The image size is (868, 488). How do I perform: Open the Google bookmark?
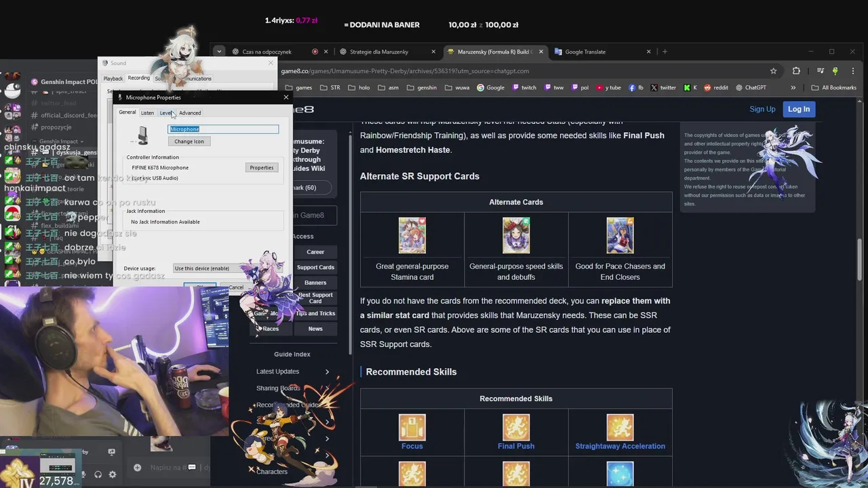point(490,87)
